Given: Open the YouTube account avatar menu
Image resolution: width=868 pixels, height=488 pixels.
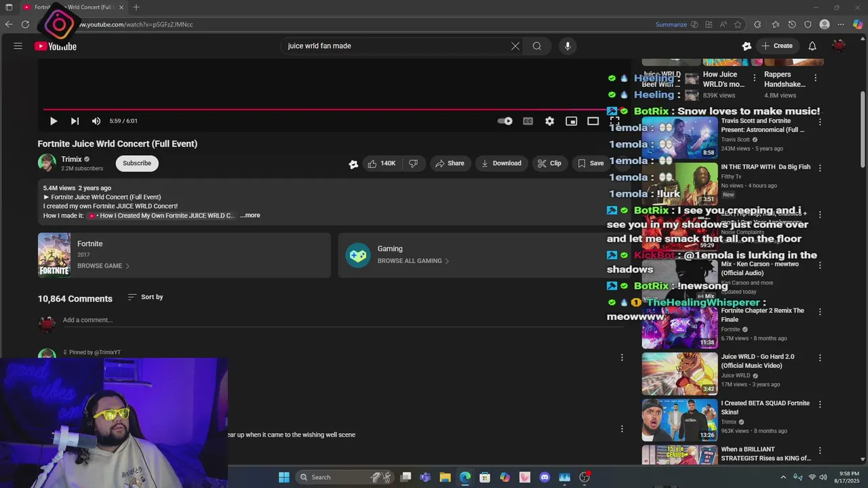Looking at the screenshot, I should click(x=839, y=46).
